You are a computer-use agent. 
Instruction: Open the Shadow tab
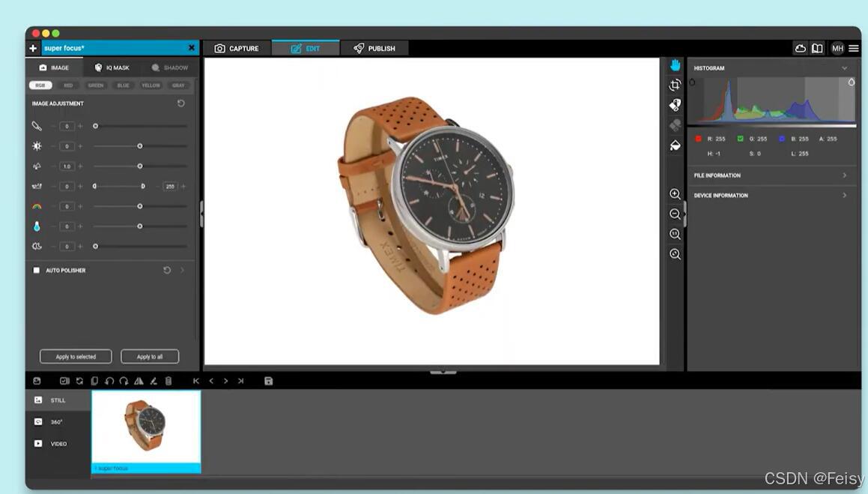(170, 67)
